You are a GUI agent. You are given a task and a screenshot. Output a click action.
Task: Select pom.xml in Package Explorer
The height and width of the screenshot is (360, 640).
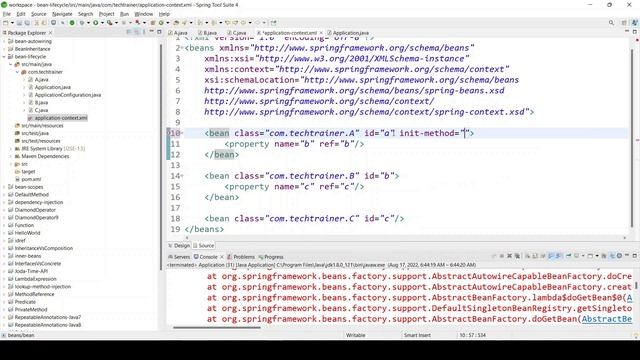[31, 179]
